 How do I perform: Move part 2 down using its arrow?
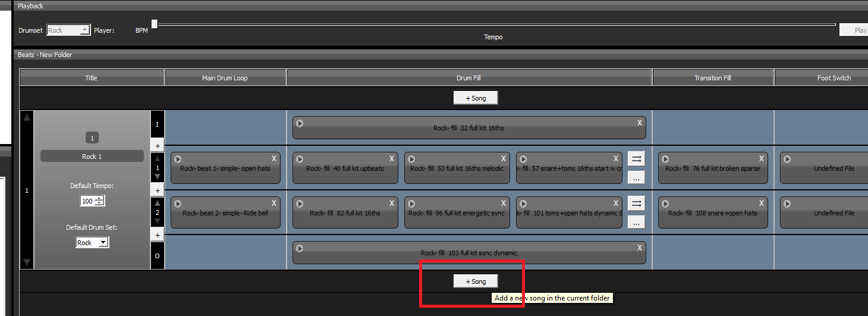point(158,221)
